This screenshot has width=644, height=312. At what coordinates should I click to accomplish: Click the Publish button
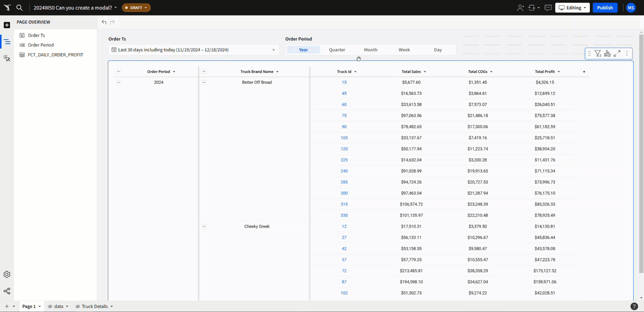pyautogui.click(x=605, y=8)
